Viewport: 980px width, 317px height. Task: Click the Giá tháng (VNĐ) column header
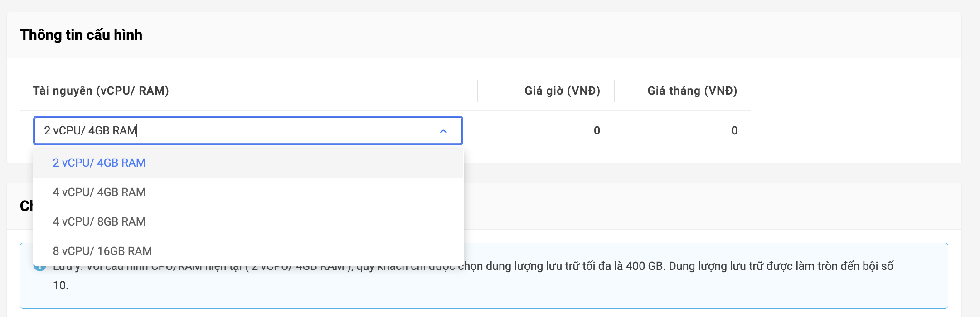click(x=692, y=91)
